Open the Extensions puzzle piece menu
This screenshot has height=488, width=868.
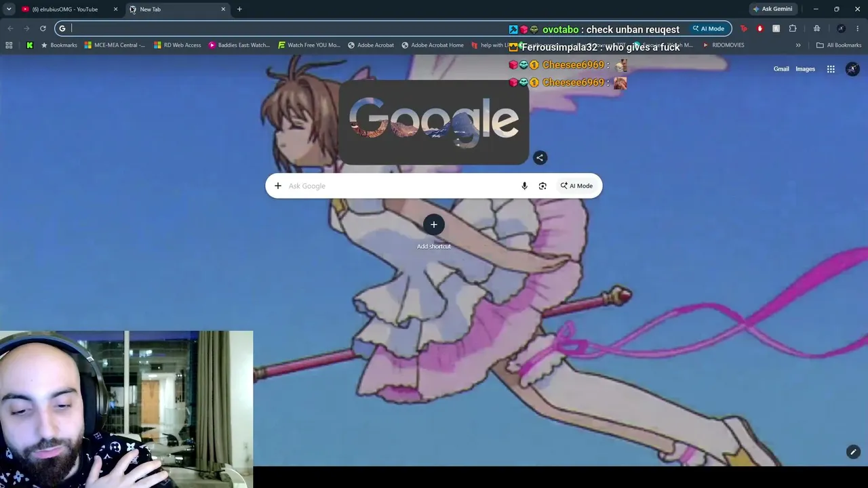click(793, 28)
